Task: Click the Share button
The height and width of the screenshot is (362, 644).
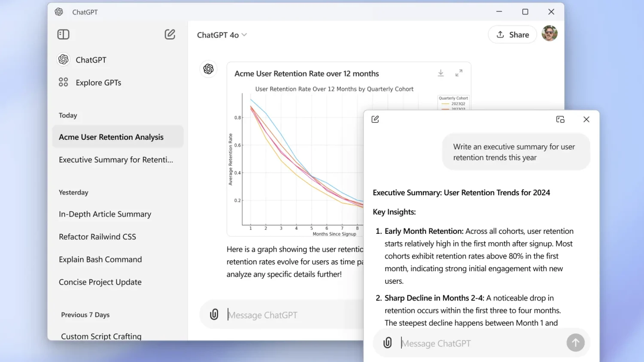Action: [x=512, y=35]
